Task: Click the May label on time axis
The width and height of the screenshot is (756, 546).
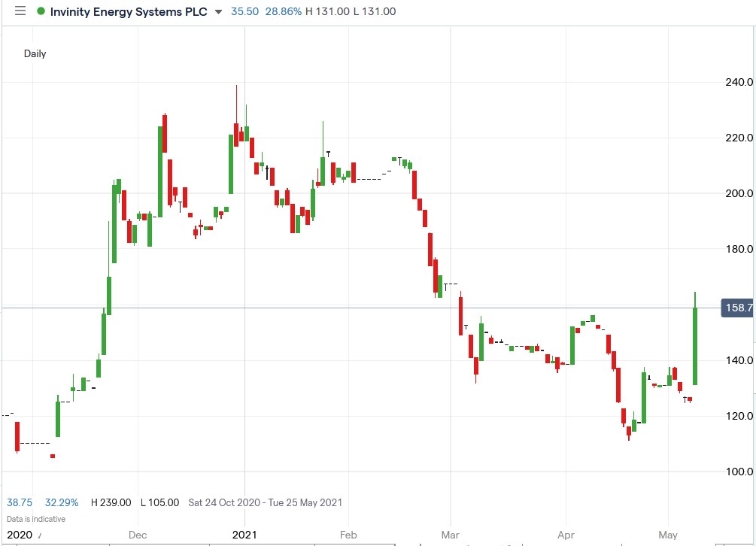Action: pos(668,535)
